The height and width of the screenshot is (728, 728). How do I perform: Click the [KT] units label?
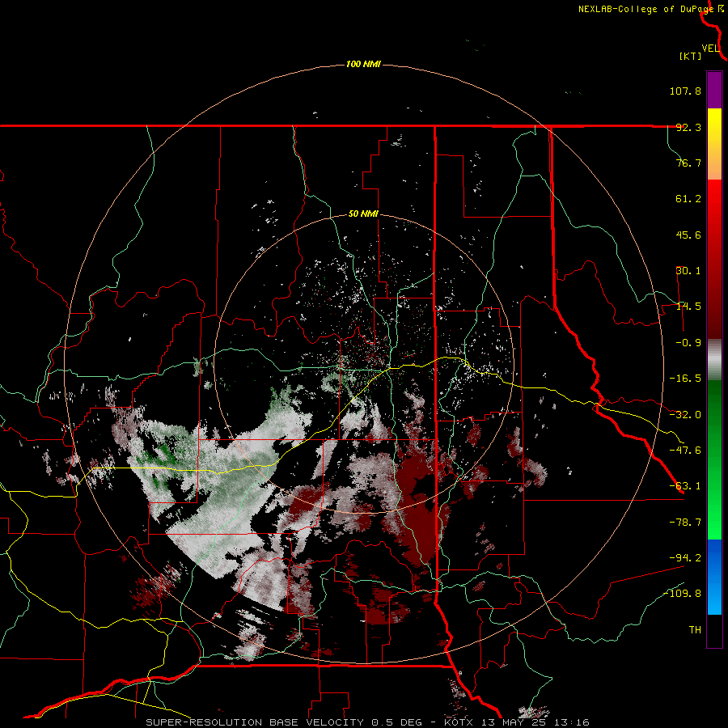click(x=691, y=56)
